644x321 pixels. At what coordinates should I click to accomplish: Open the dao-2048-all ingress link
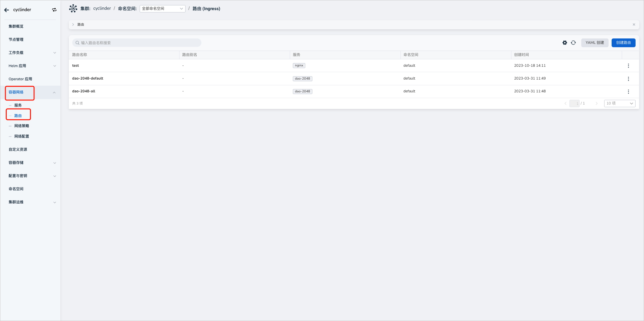[x=84, y=91]
